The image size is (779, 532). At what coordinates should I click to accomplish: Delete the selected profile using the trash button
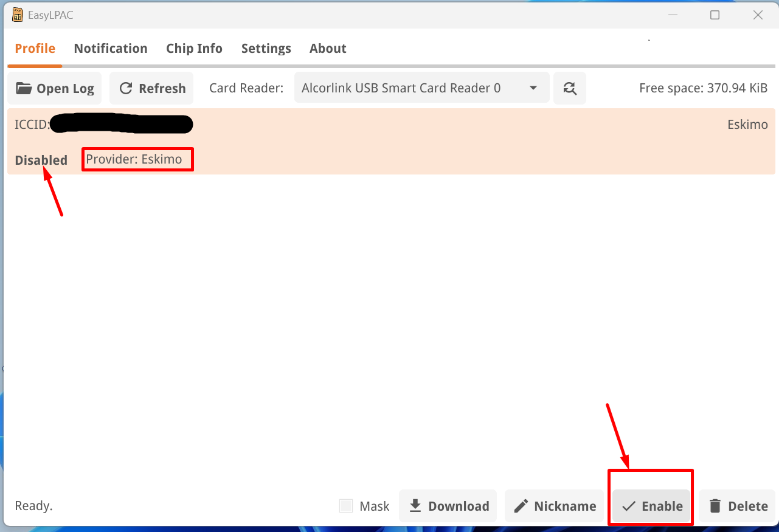pyautogui.click(x=738, y=506)
